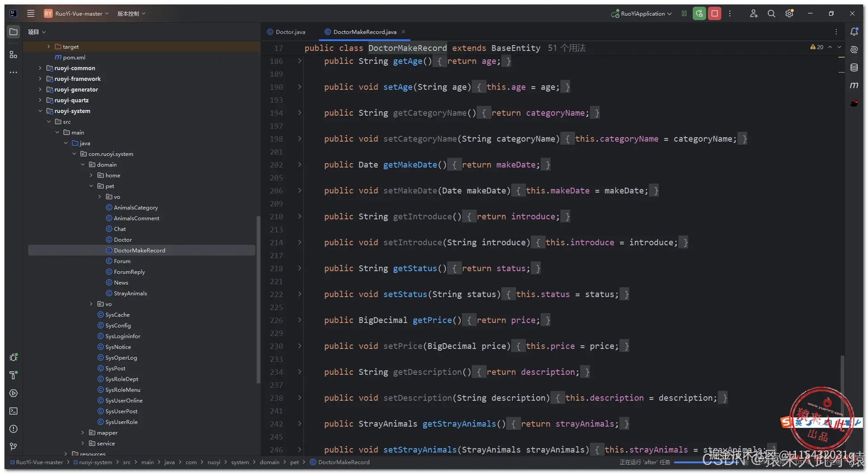This screenshot has width=868, height=474.
Task: Collapse the ruoyi-system module
Action: (x=40, y=111)
